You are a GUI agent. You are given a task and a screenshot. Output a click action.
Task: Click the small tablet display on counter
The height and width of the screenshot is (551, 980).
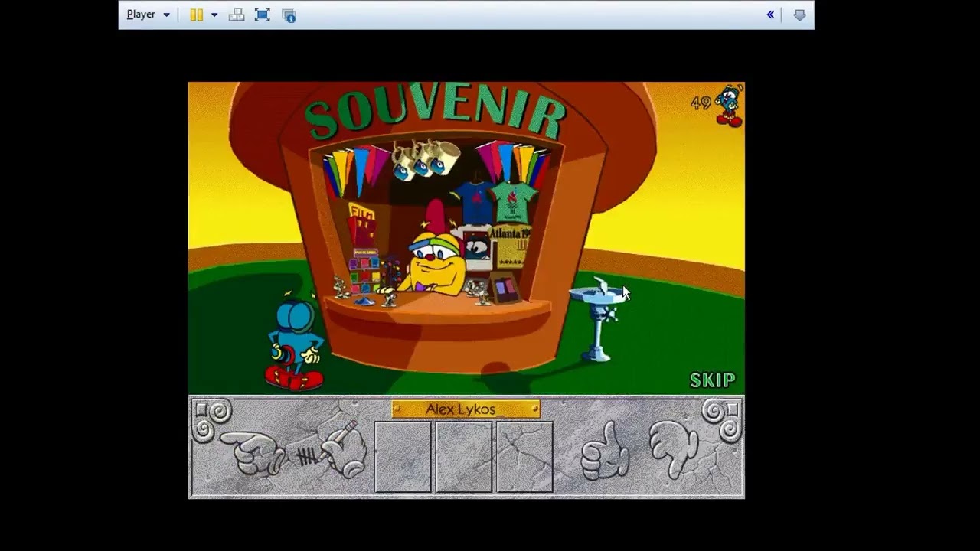(504, 289)
